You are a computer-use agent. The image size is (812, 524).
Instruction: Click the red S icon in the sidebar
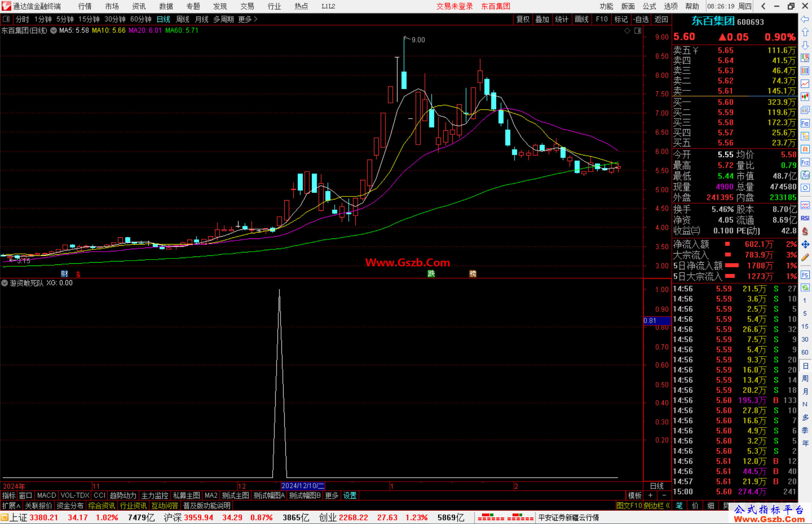tap(805, 231)
